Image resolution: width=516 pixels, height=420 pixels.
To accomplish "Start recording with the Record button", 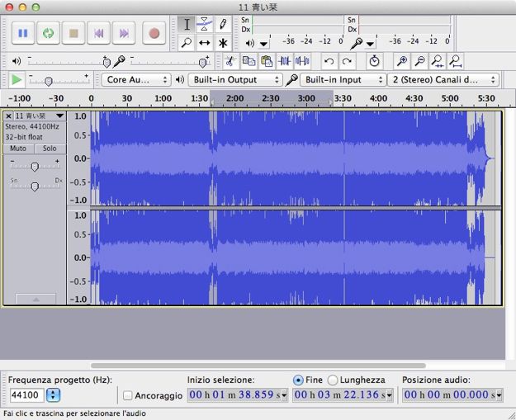I will point(154,33).
